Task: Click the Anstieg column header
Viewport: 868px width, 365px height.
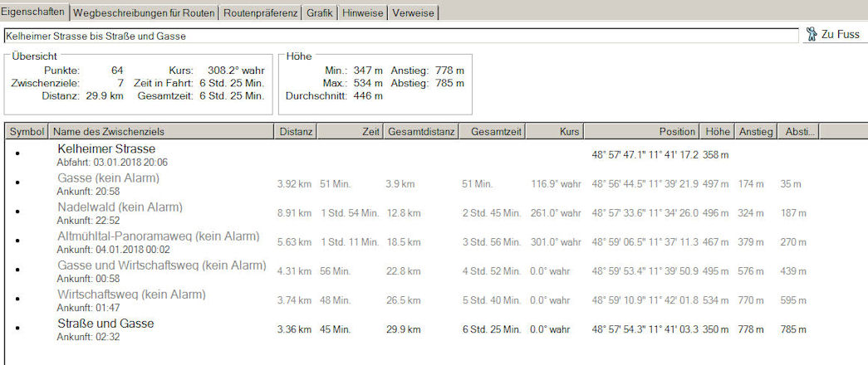Action: (756, 132)
